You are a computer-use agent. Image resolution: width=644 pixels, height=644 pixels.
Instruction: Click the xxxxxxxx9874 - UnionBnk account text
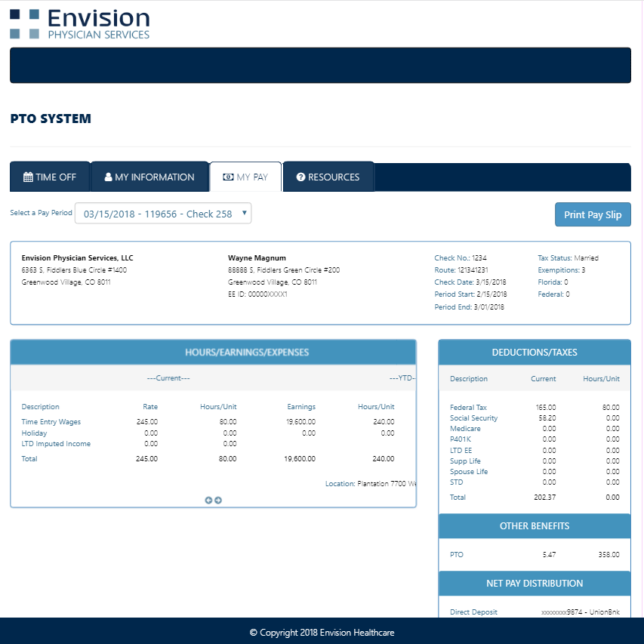(x=581, y=612)
